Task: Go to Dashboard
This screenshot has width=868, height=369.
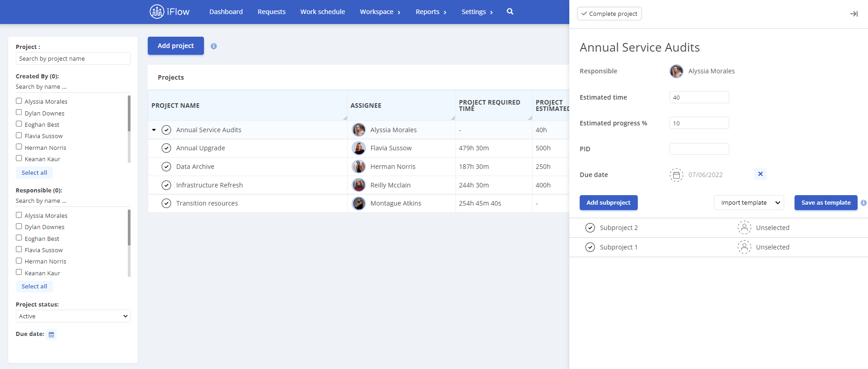Action: click(226, 12)
